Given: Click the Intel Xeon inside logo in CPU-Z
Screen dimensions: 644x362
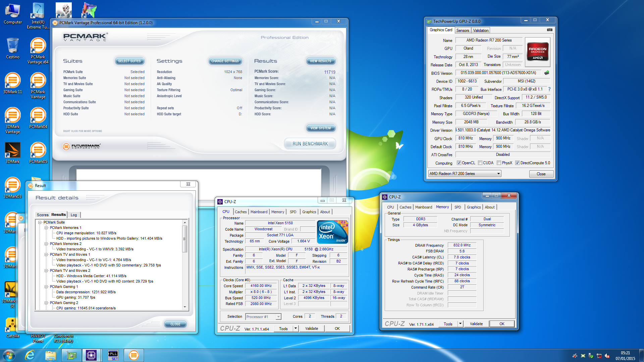Looking at the screenshot, I should point(332,232).
